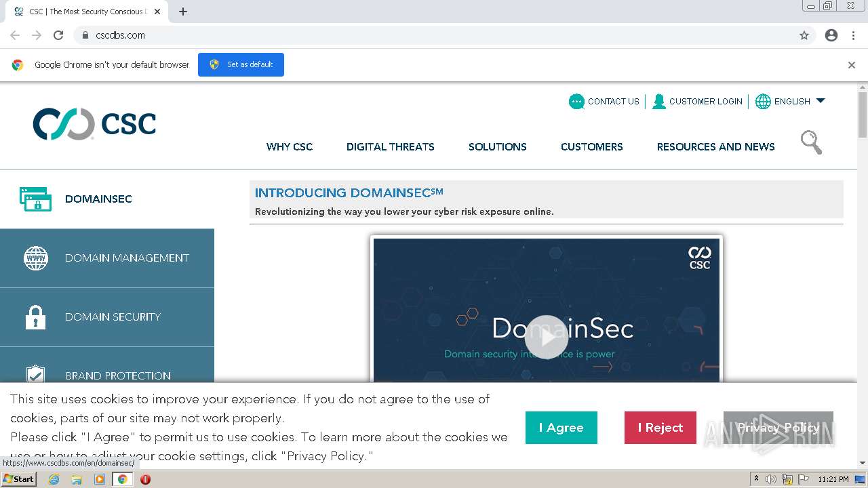Switch to Chrome in the taskbar
This screenshot has width=868, height=488.
coord(123,479)
